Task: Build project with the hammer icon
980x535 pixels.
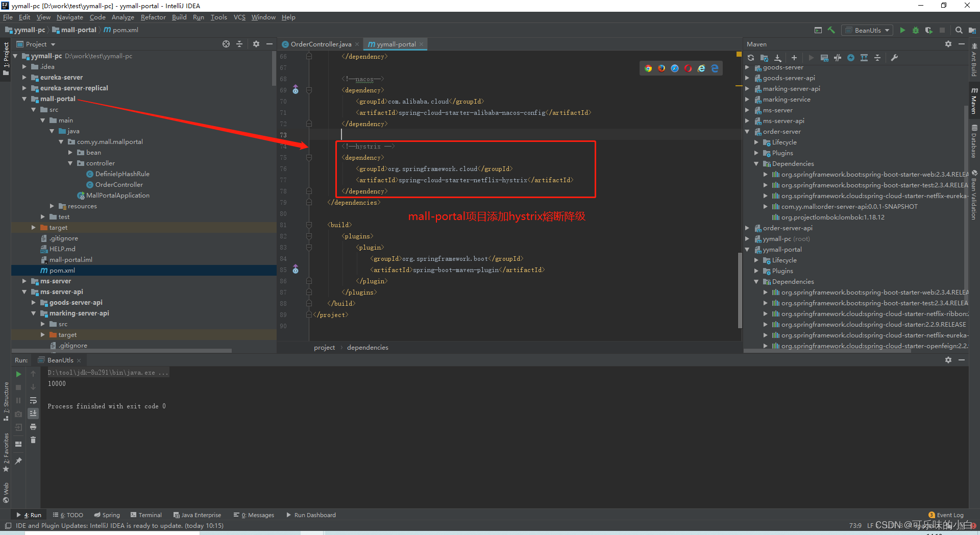Action: point(831,30)
